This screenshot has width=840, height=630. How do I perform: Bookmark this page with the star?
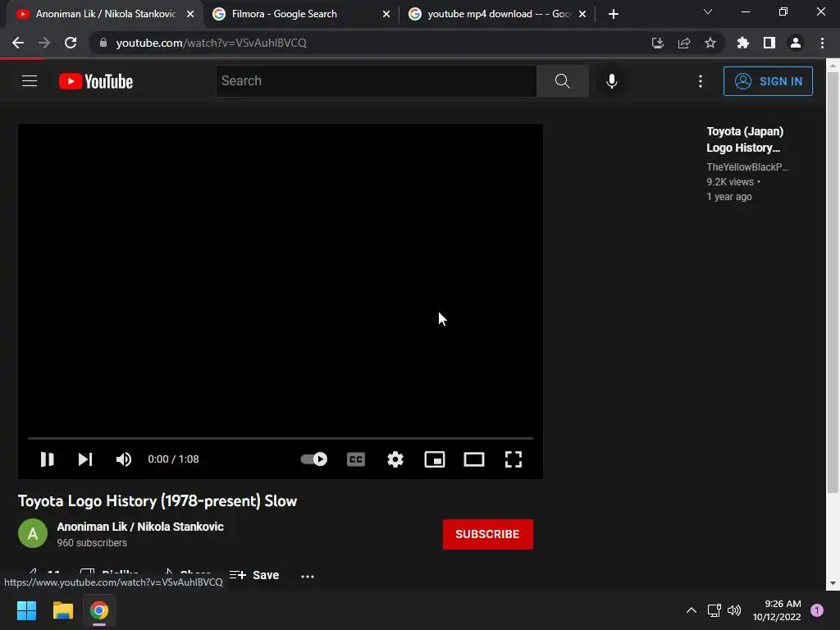click(710, 43)
